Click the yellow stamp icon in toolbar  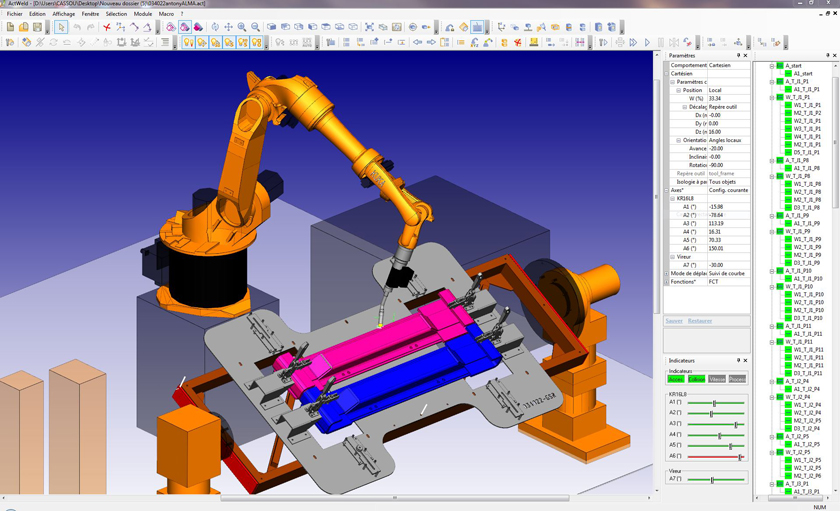[x=534, y=42]
